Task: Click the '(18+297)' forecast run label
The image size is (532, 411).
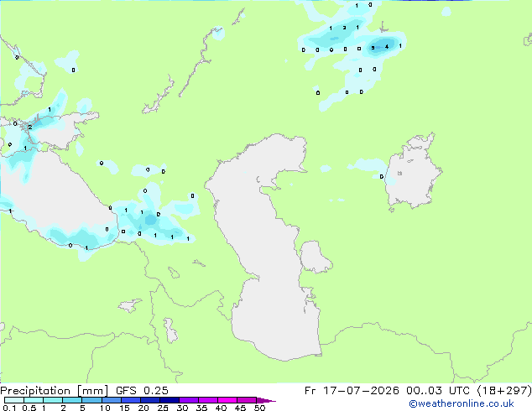Action: click(x=504, y=391)
